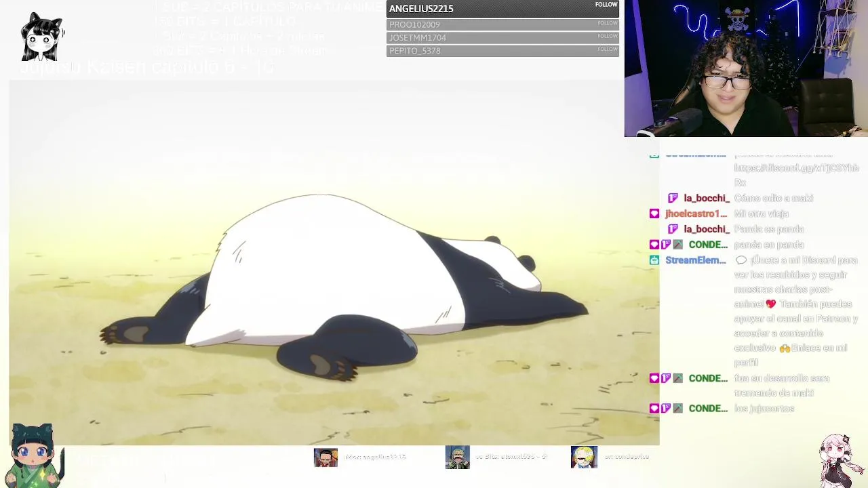Click the green-haired swordsman avatar beside Bits label
This screenshot has height=488, width=868.
[457, 457]
